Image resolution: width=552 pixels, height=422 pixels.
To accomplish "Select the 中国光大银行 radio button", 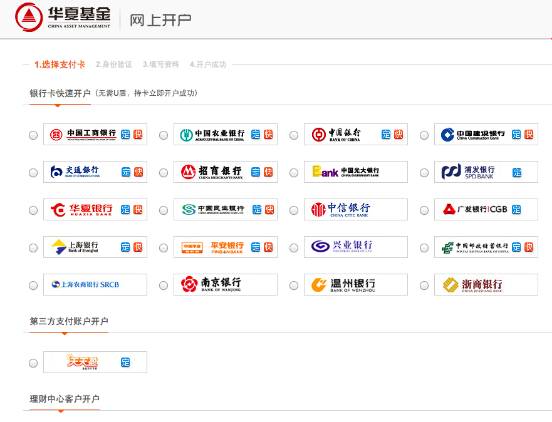I will 294,172.
